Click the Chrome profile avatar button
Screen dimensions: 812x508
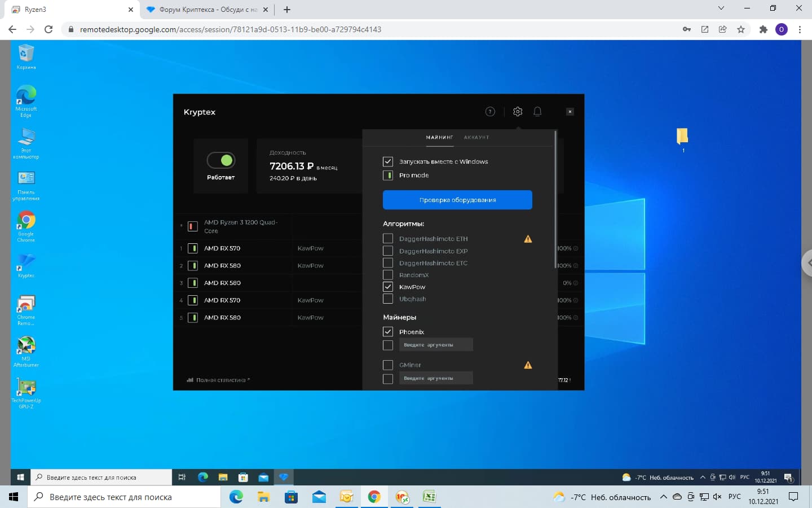(782, 29)
